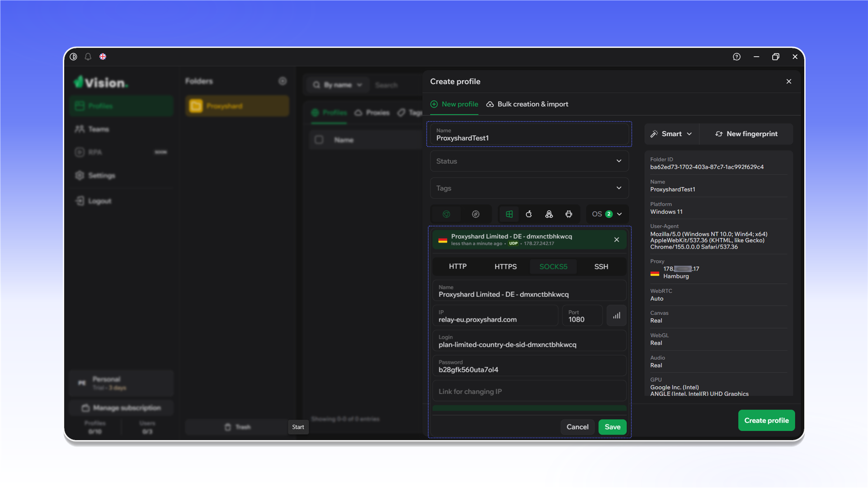868x488 pixels.
Task: Select the HTTPS proxy protocol
Action: (505, 267)
